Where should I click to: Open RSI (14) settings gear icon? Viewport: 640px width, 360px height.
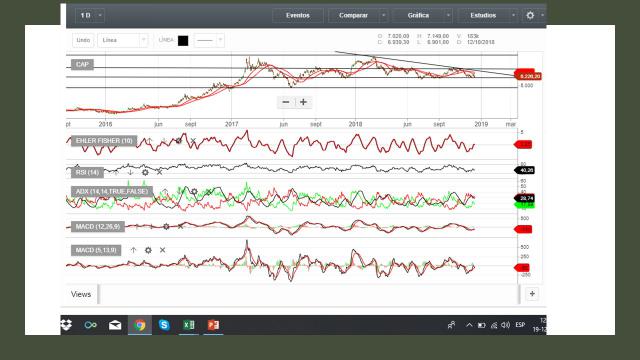145,173
